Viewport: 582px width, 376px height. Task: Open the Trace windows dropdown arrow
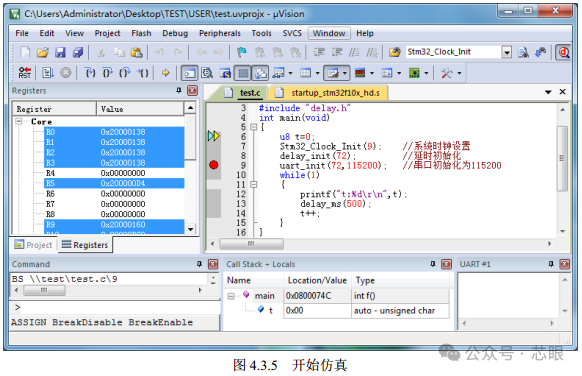click(x=399, y=73)
